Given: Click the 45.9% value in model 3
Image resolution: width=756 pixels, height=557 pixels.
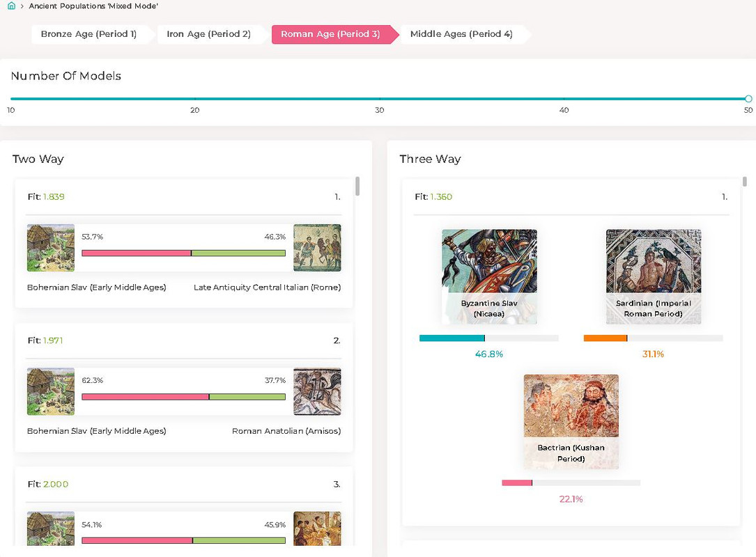Looking at the screenshot, I should click(x=275, y=525).
